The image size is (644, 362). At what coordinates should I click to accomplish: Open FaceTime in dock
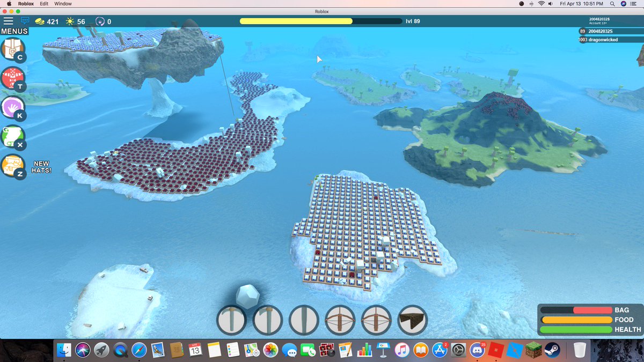click(308, 350)
